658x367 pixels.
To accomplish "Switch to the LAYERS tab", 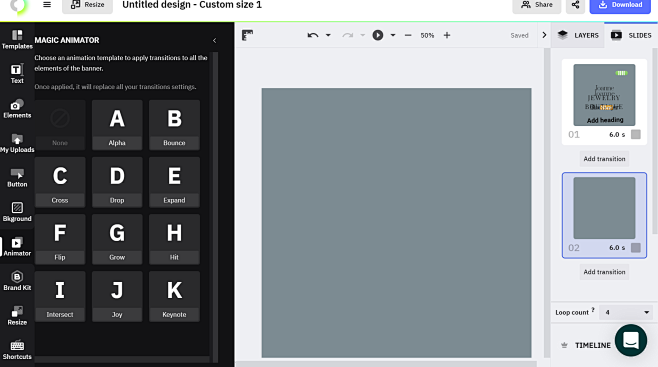I will [578, 35].
